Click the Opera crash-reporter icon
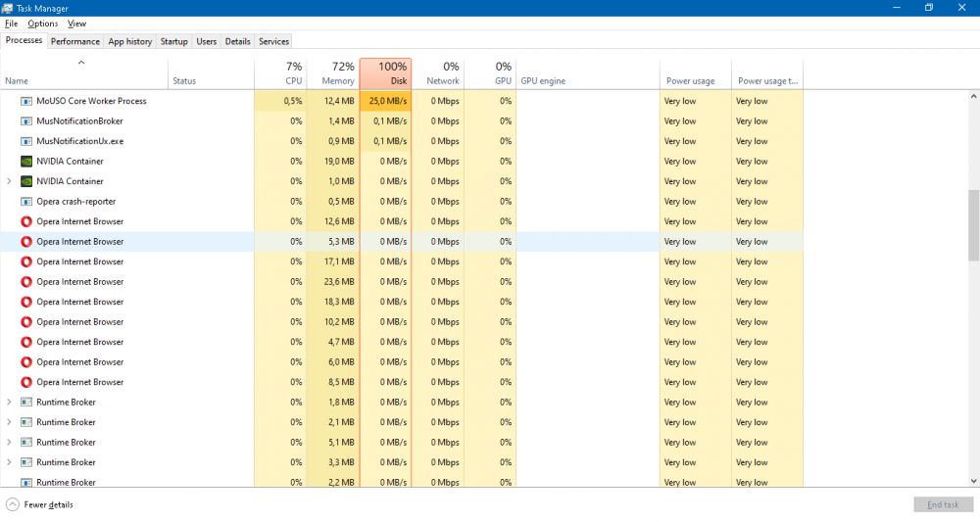The image size is (980, 522). pyautogui.click(x=26, y=202)
